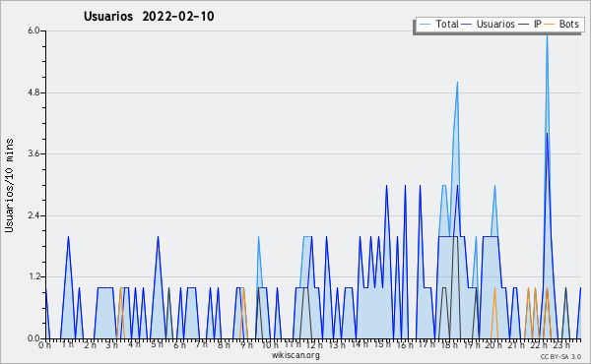This screenshot has height=364, width=591.
Task: Click the Total peak at 6.0 near 22 h
Action: (547, 34)
